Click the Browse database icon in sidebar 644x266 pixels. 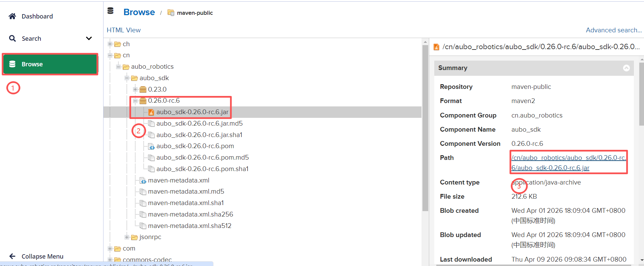pos(12,64)
